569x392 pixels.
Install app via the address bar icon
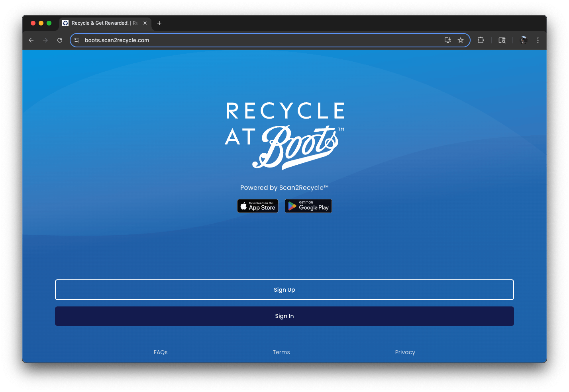point(448,40)
